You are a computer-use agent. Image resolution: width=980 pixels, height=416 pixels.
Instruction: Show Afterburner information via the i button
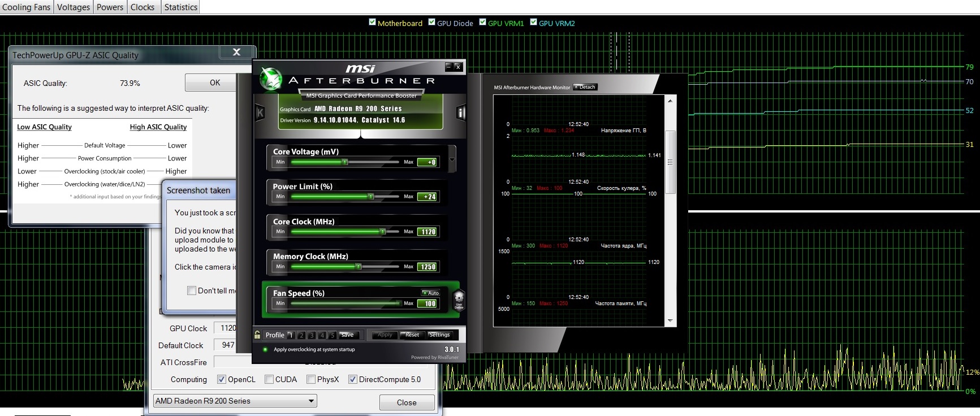pos(461,112)
